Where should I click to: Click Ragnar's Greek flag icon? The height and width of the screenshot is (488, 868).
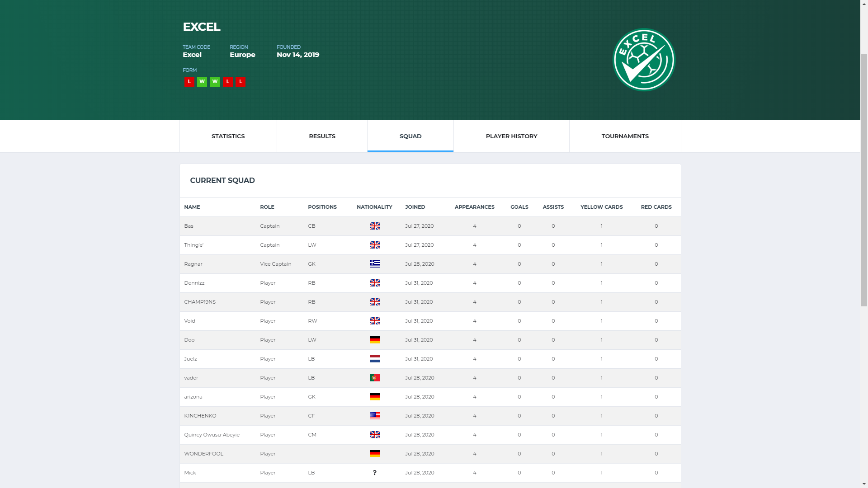[374, 264]
